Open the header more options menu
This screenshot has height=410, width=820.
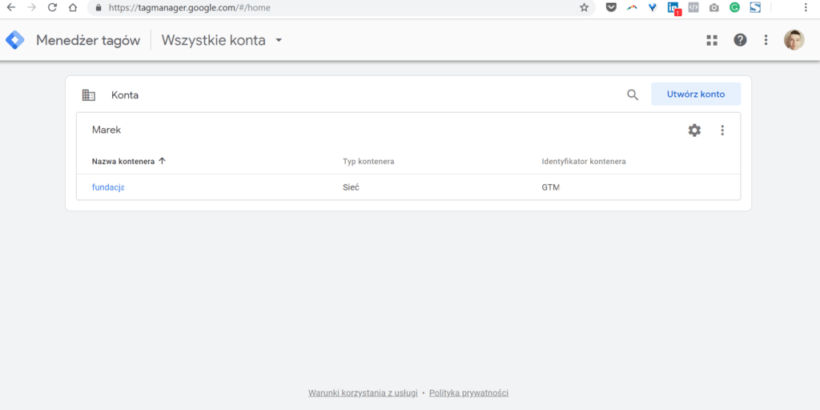click(x=766, y=40)
